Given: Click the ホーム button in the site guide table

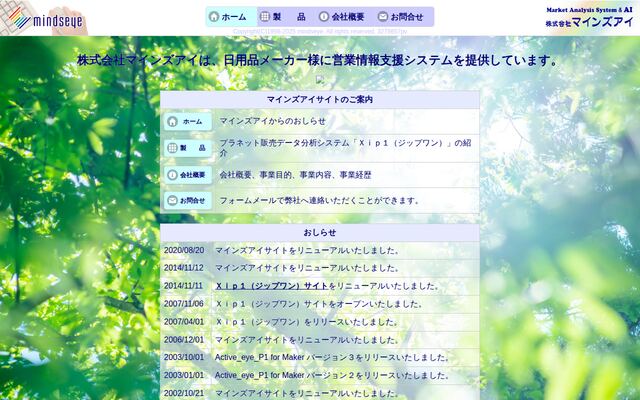Looking at the screenshot, I should 188,122.
